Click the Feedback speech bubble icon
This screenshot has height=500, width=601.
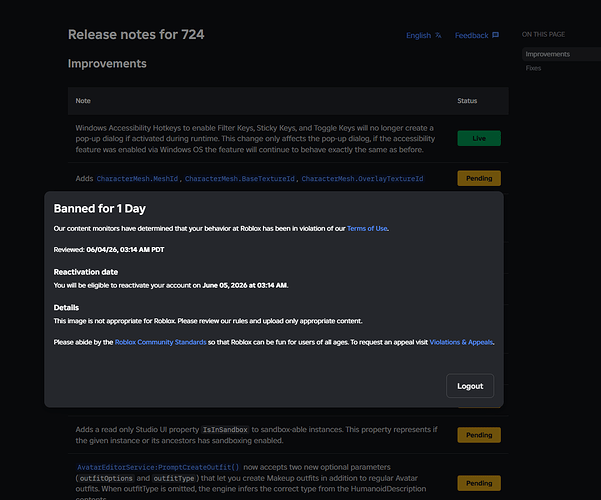[496, 35]
